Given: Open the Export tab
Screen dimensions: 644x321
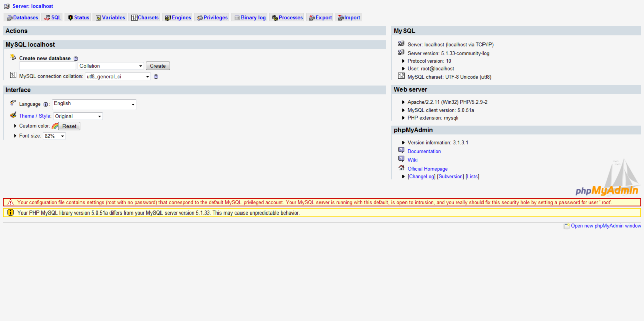Looking at the screenshot, I should tap(320, 17).
